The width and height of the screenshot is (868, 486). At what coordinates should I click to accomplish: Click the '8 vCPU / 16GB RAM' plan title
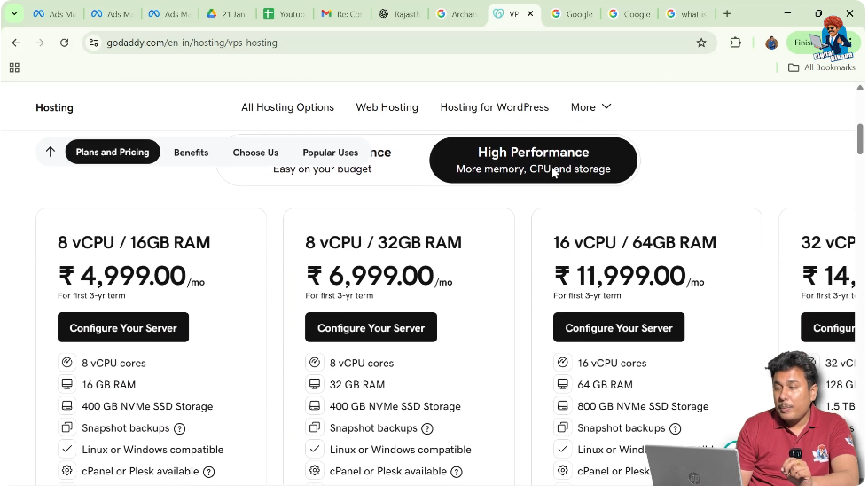tap(134, 242)
